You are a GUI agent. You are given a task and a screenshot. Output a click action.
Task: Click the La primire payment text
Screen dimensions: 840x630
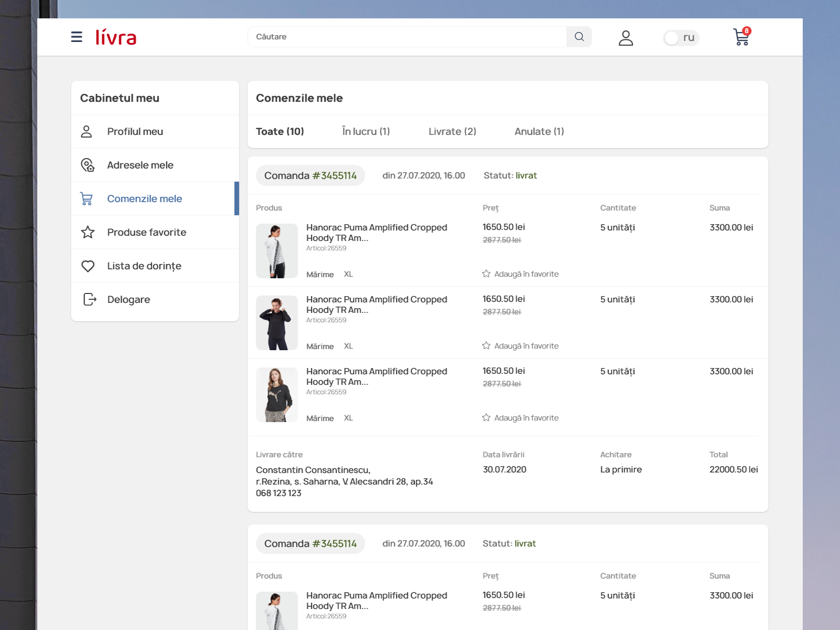(621, 469)
